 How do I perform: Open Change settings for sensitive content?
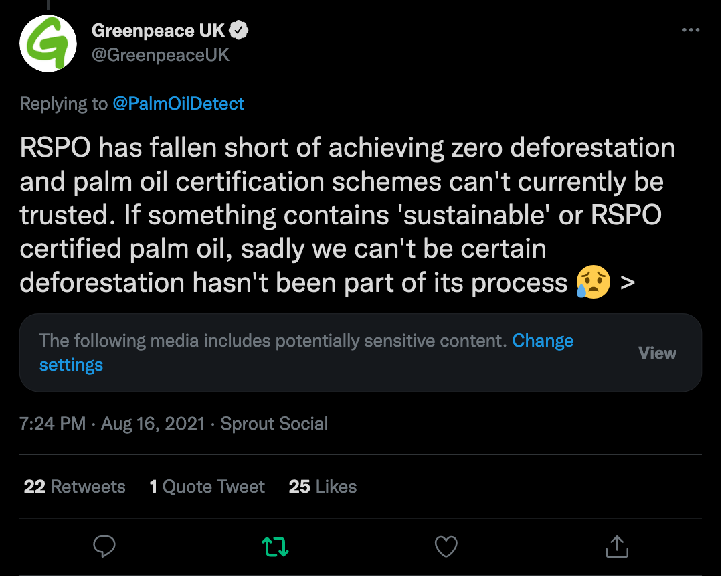point(543,341)
